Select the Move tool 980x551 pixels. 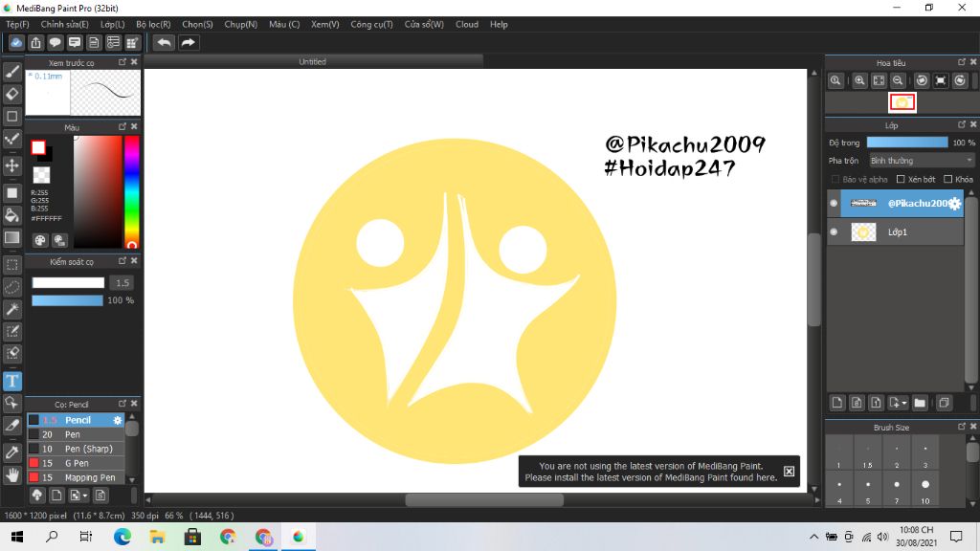[x=11, y=165]
